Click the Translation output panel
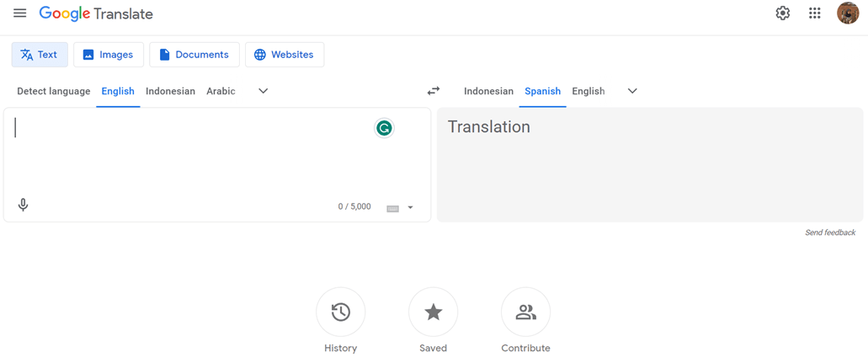868x363 pixels. point(650,164)
